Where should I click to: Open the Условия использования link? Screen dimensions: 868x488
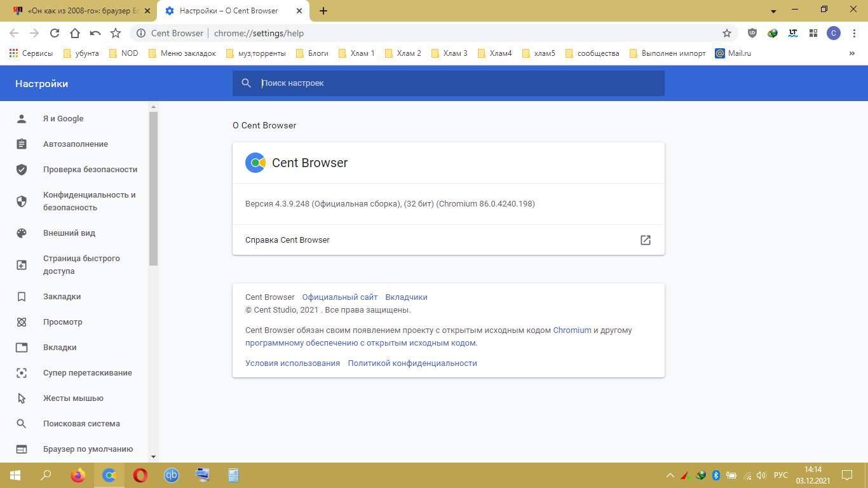click(293, 363)
